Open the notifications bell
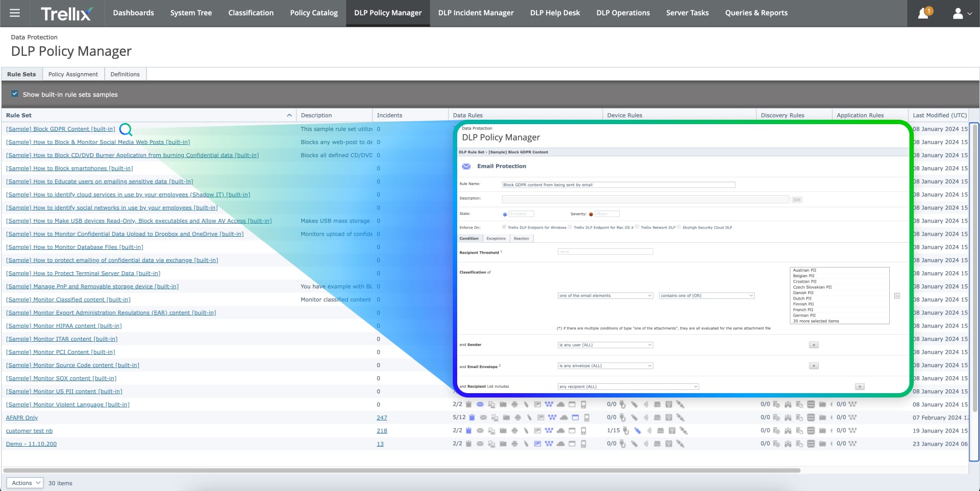This screenshot has height=491, width=980. click(923, 13)
